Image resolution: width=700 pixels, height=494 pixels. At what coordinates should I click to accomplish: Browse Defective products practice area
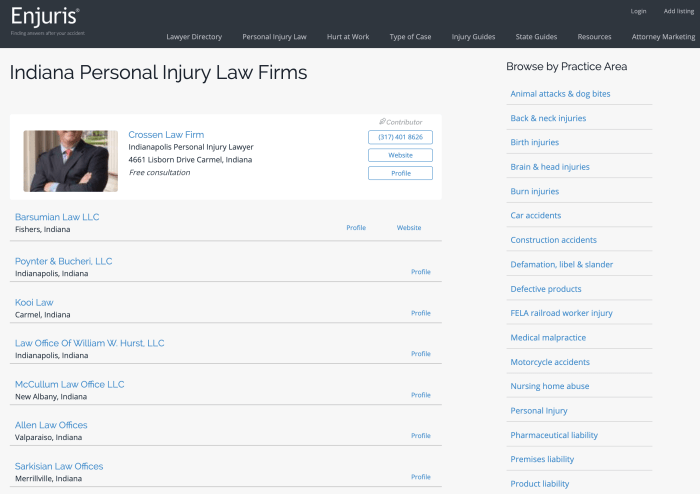[546, 289]
